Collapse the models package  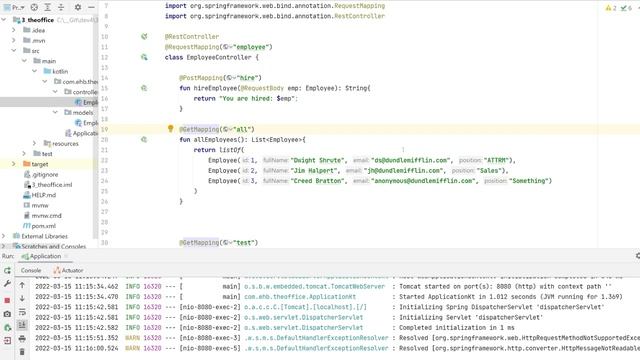point(55,112)
